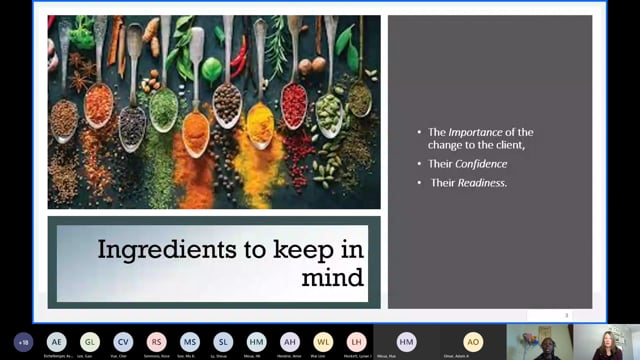Click the 'Their Confidence' bullet
Viewport: 640px width, 360px height.
pos(467,164)
